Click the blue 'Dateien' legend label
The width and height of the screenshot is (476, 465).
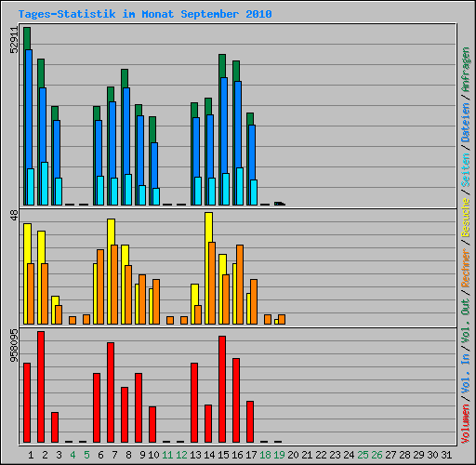point(466,123)
